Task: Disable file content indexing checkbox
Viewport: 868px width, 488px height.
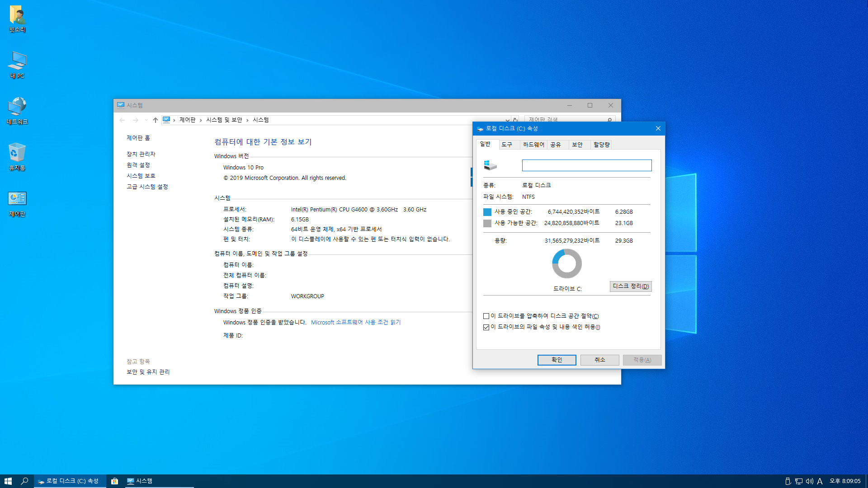Action: pos(486,327)
